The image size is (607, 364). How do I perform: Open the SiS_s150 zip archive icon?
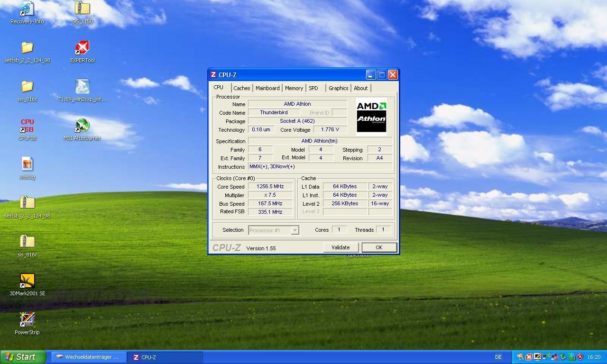coord(82,12)
